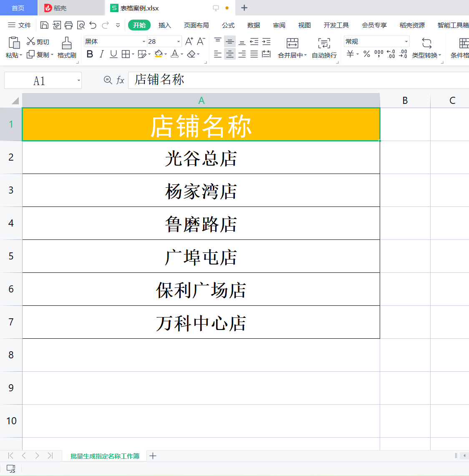This screenshot has width=469, height=476.
Task: Toggle Bold formatting
Action: [90, 54]
